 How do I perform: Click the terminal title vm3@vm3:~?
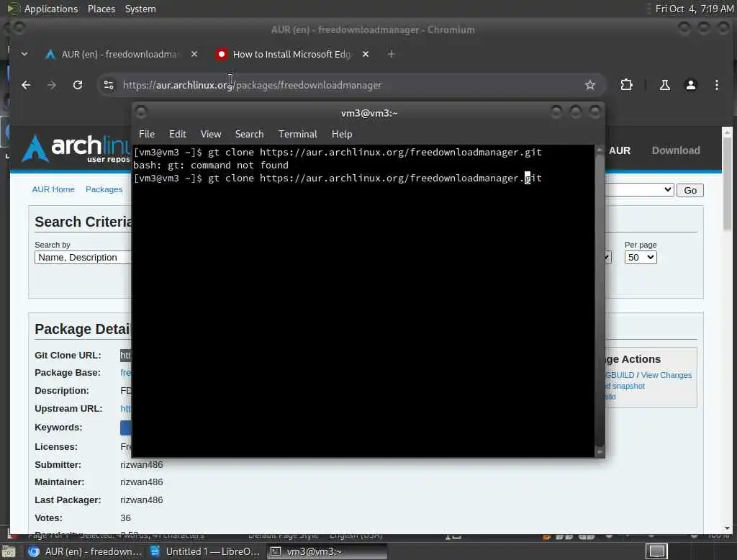369,113
